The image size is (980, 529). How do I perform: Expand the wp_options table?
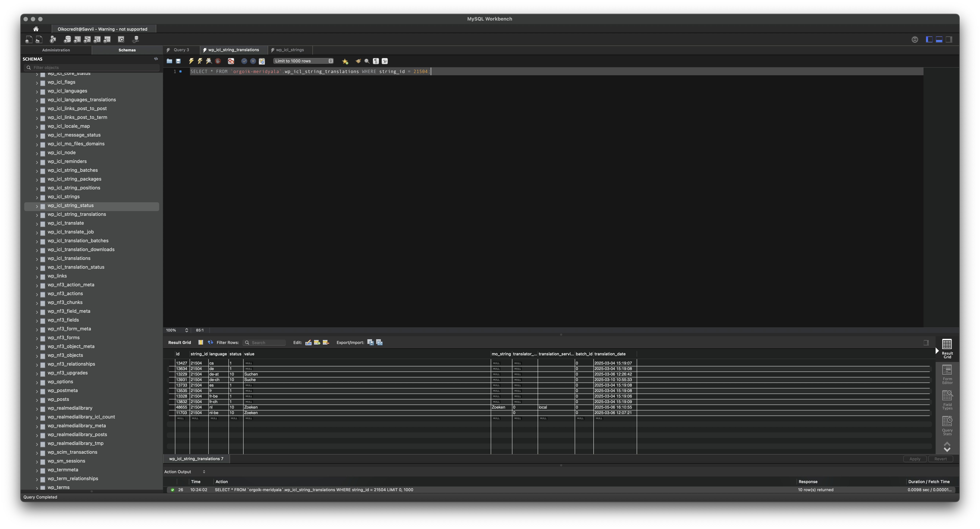[37, 382]
